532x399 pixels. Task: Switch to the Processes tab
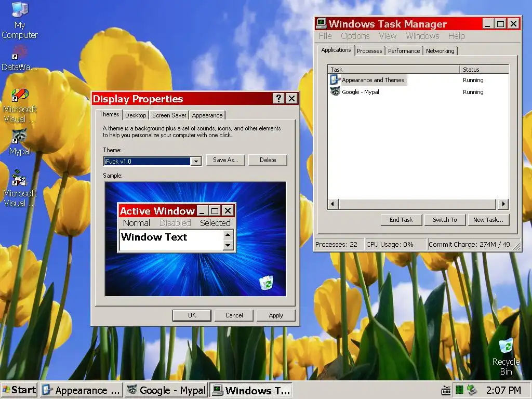pos(369,51)
